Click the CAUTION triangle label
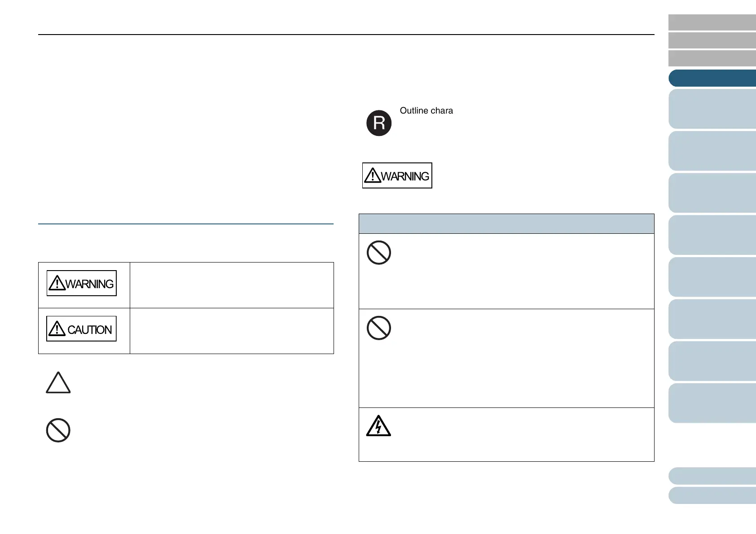 (81, 329)
